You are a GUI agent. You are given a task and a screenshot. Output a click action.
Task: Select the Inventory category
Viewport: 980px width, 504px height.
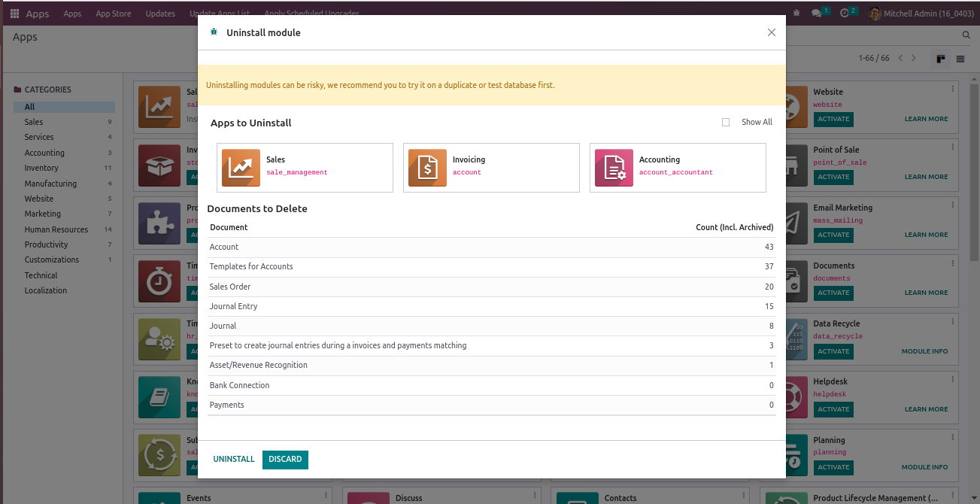coord(64,168)
